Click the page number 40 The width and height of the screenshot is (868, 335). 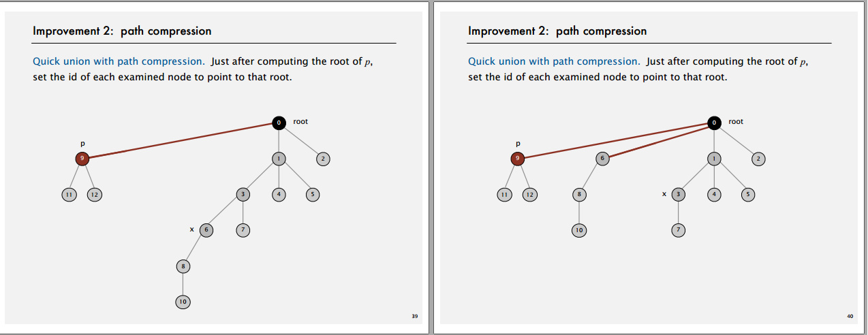850,317
